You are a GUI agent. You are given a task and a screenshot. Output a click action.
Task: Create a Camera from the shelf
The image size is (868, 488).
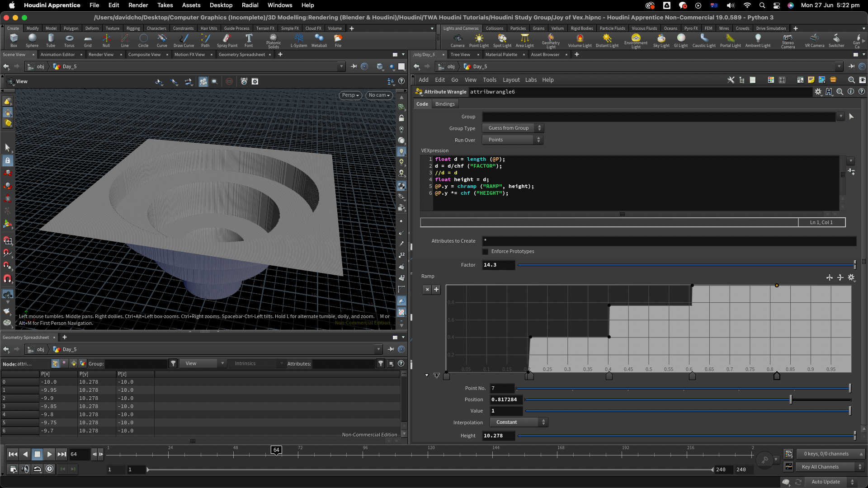pos(458,40)
